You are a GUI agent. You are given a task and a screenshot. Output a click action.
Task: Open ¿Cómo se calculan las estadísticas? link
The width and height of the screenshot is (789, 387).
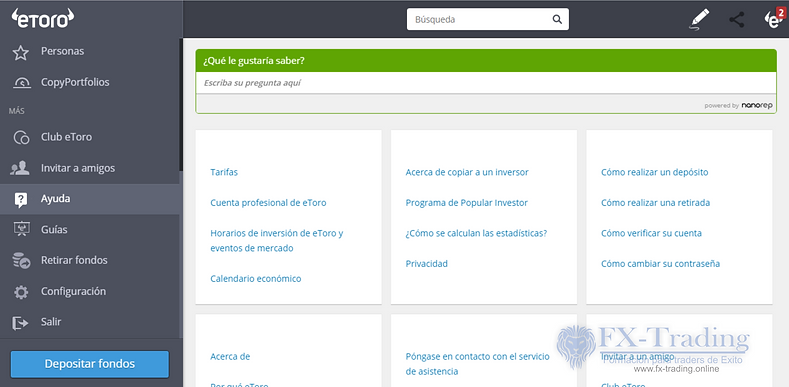point(476,233)
